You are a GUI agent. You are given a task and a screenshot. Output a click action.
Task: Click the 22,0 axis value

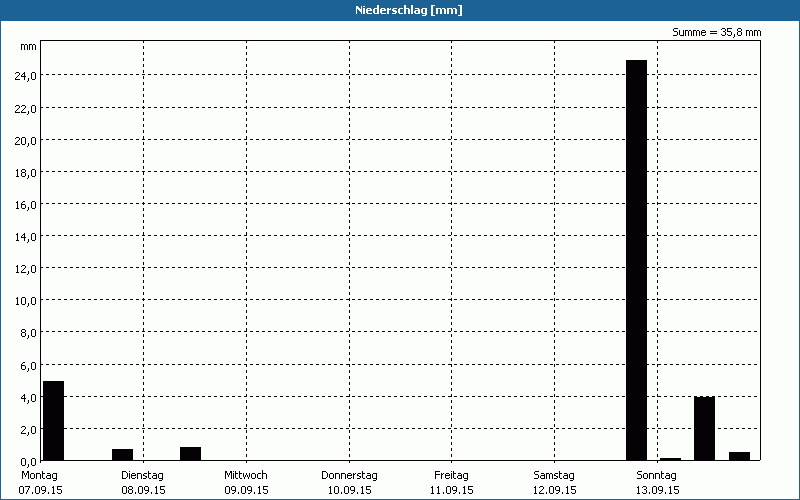(26, 109)
